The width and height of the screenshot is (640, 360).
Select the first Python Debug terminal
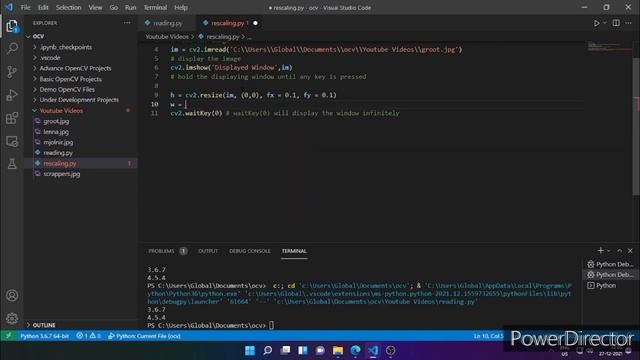[x=610, y=264]
